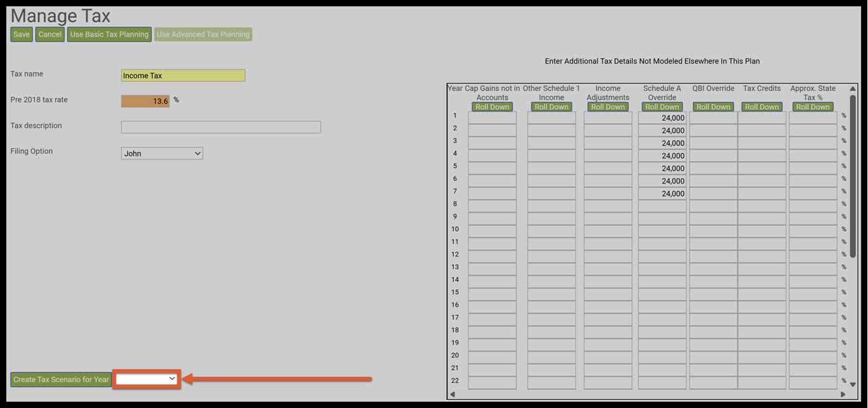Click Approx. State Tax % cell, year 1
Image resolution: width=868 pixels, height=408 pixels.
pyautogui.click(x=813, y=118)
